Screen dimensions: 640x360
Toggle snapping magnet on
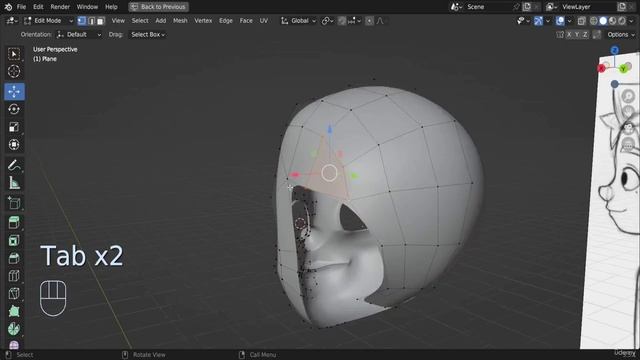(x=342, y=21)
